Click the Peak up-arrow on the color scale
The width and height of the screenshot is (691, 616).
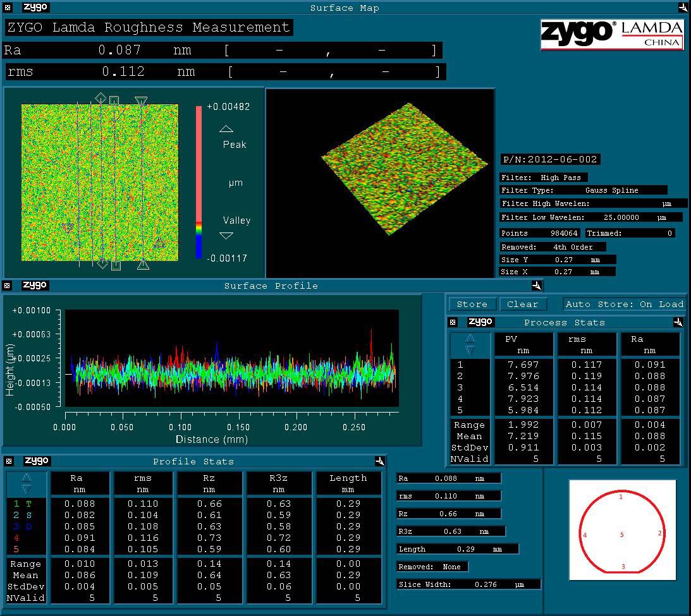(226, 129)
